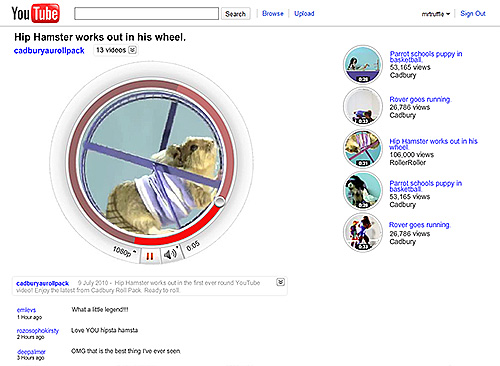Viewport: 500px width, 366px height.
Task: Open the Upload menu link
Action: 304,13
